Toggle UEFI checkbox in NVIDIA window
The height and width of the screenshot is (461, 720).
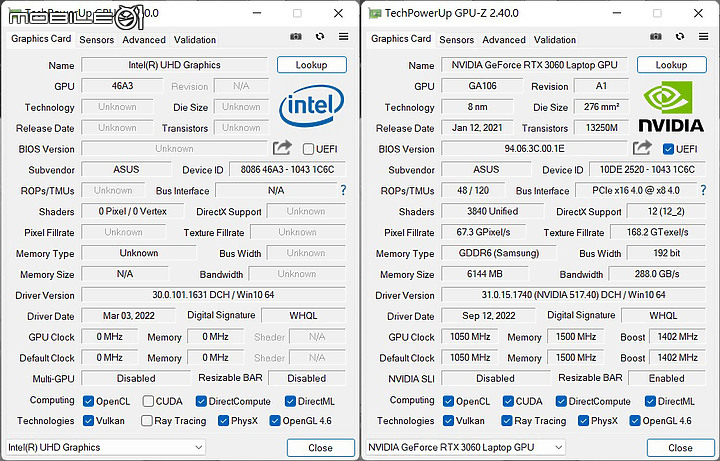pos(669,149)
